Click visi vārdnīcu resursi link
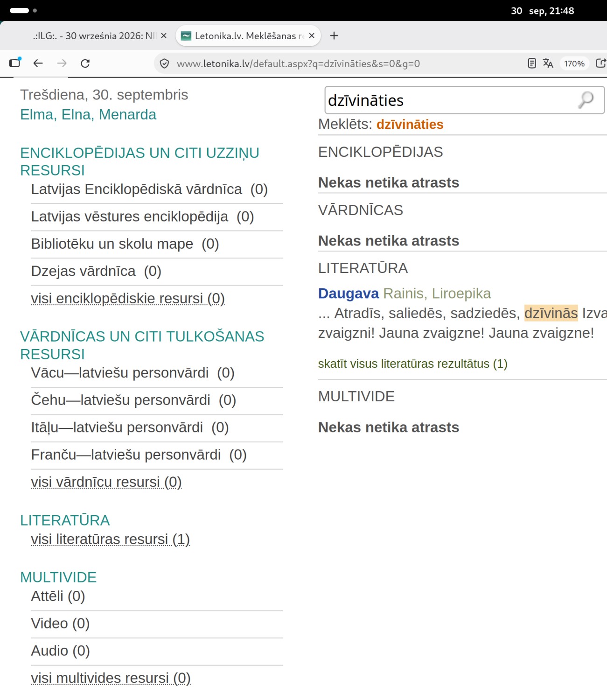 click(106, 482)
